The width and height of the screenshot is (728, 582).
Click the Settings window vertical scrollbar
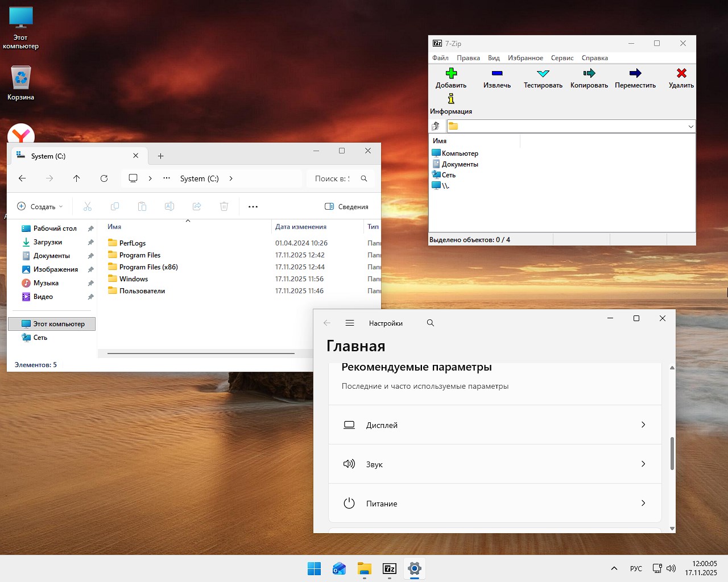click(x=672, y=453)
